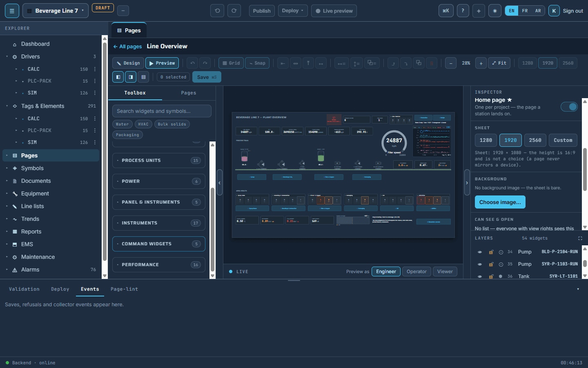Expand the Symbols tree node
Screen dimensions: 588x368
pyautogui.click(x=7, y=168)
